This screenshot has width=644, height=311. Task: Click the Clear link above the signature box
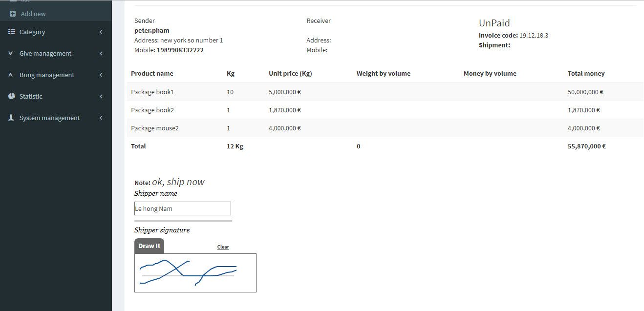click(223, 247)
